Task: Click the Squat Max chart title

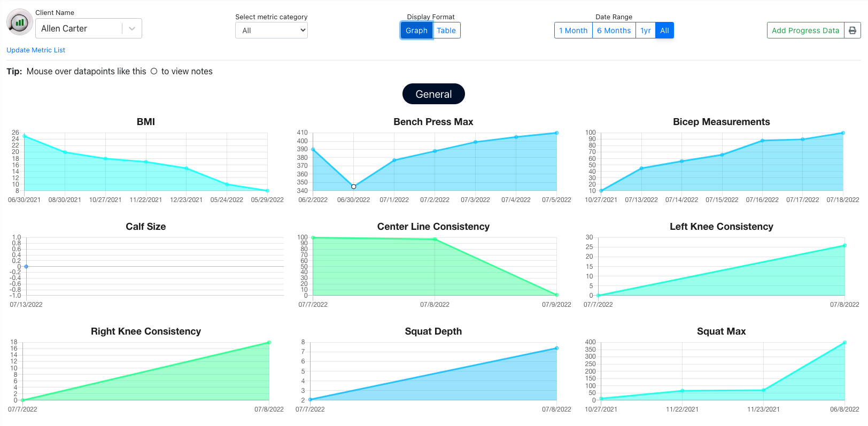Action: [722, 331]
